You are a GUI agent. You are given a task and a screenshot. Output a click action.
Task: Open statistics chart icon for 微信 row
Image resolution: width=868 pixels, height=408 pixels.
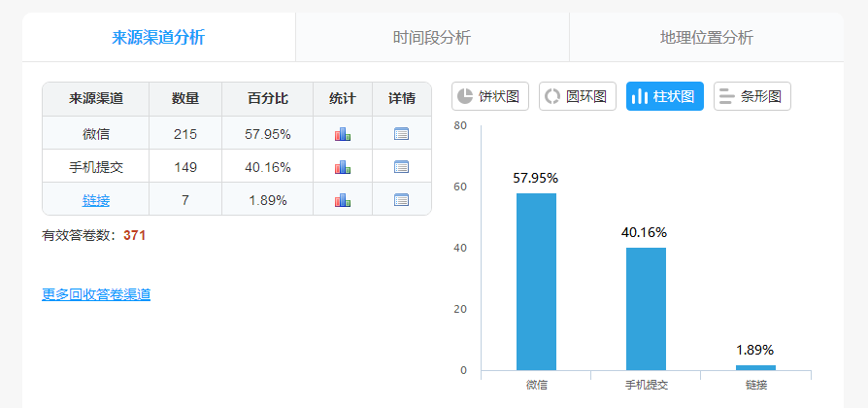coord(343,134)
